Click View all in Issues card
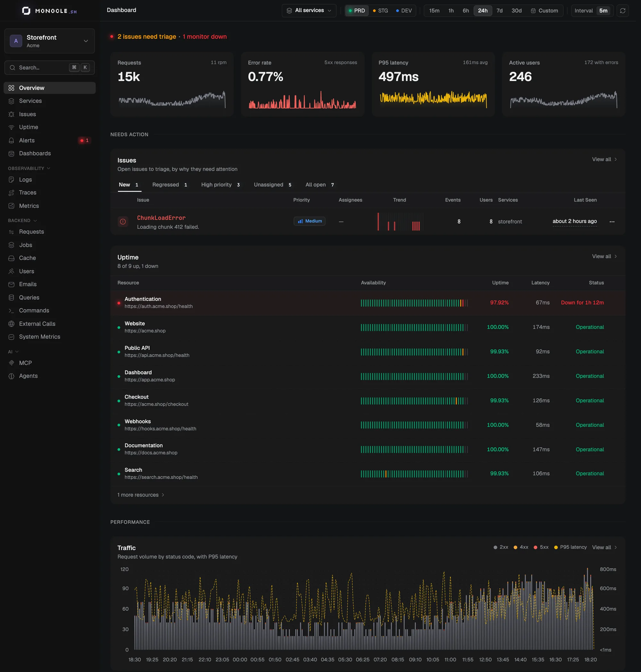 (604, 160)
